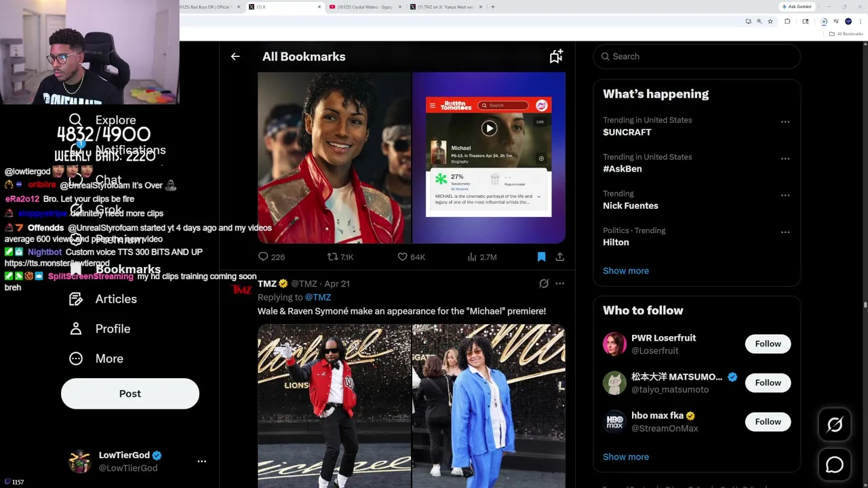Open more options on the TMZ post
Screen dimensions: 868x488
559,283
